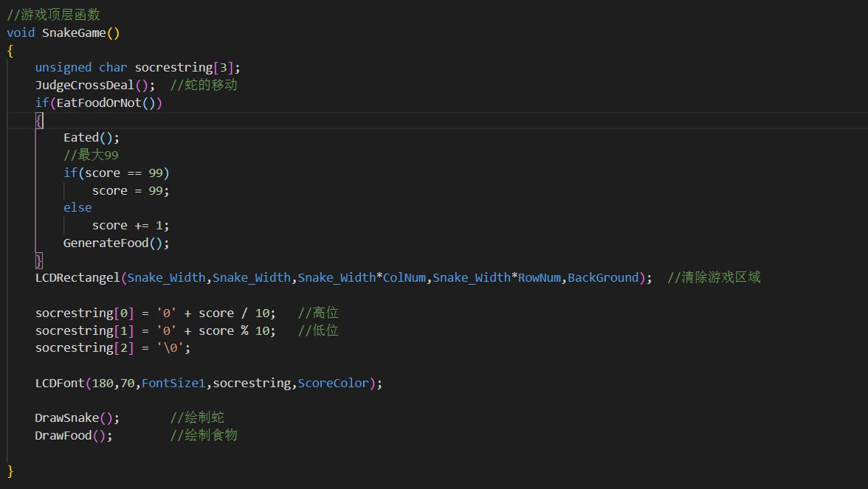Click the statement 'score = 99;'
Viewport: 868px width, 489px height.
(131, 191)
